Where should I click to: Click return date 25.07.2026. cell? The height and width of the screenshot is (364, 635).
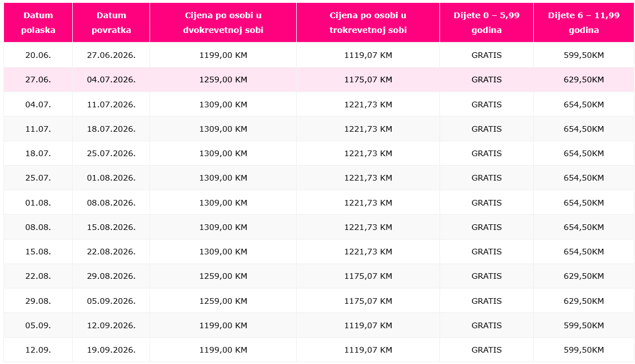pos(111,153)
